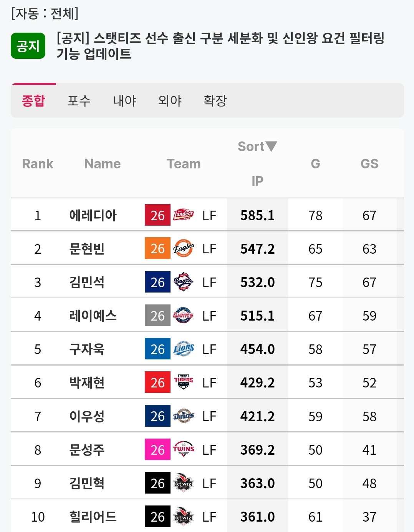Switch to the 내야 tab
The image size is (414, 532).
point(124,101)
